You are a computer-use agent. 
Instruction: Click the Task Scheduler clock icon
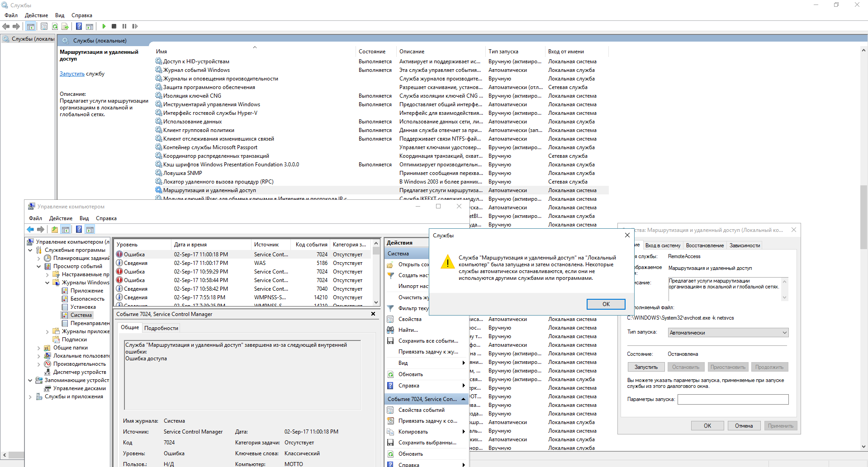tap(47, 258)
